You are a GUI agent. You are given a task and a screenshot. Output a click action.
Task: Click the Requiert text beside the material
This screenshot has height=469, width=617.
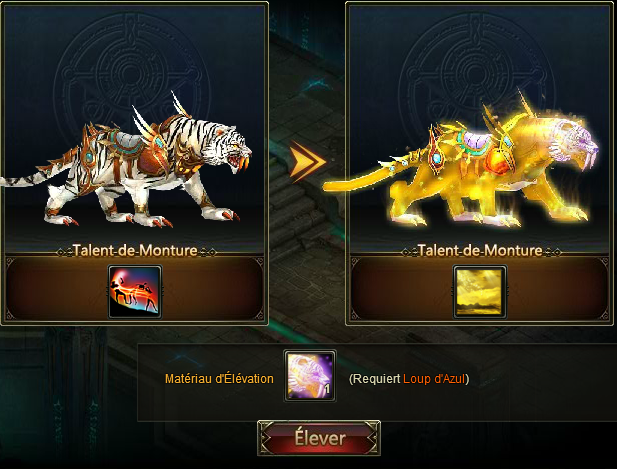pyautogui.click(x=376, y=379)
